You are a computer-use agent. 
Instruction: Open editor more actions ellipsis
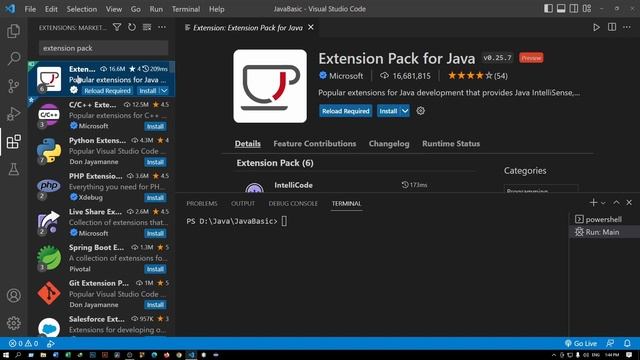coord(627,27)
